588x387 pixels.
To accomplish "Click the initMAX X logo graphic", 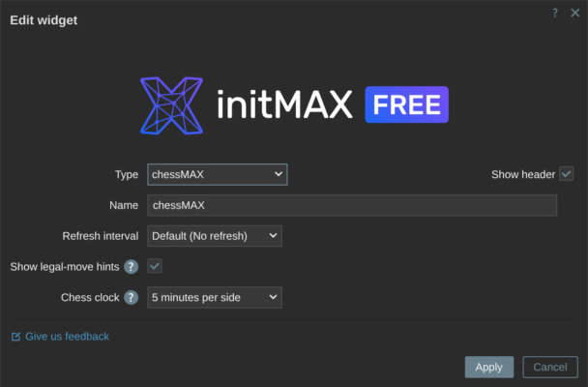I will tap(172, 105).
